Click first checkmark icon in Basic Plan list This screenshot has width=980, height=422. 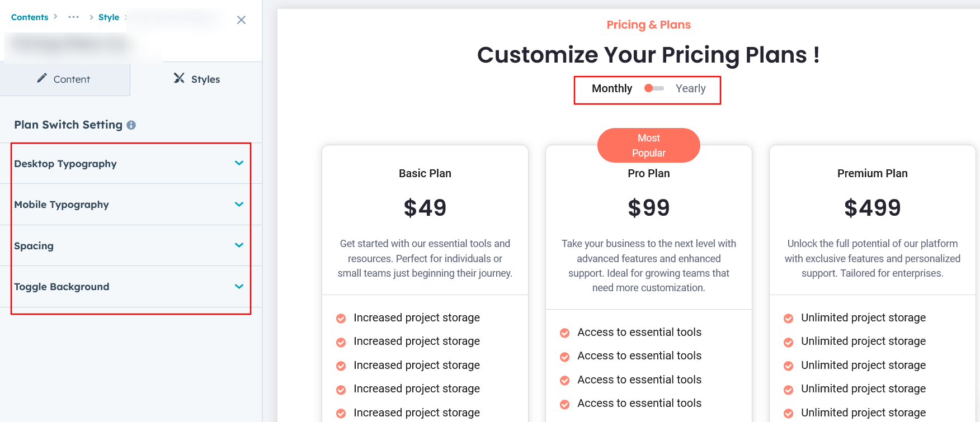341,319
